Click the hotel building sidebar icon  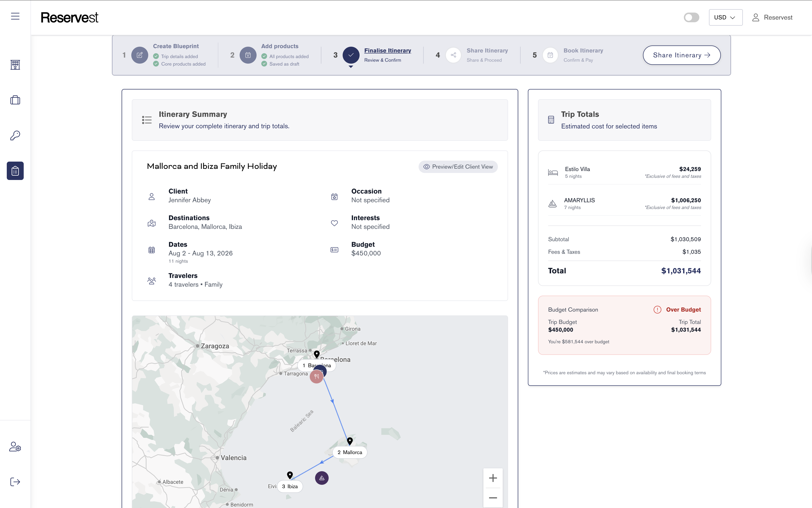tap(15, 65)
